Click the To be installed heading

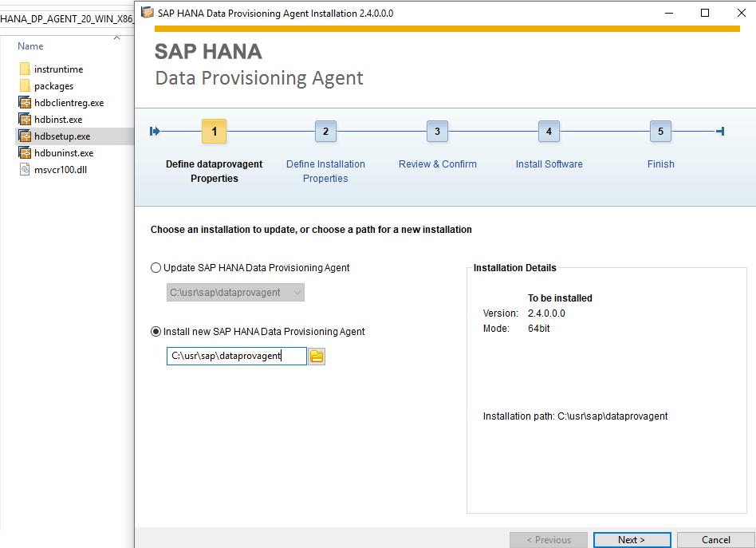pos(560,298)
